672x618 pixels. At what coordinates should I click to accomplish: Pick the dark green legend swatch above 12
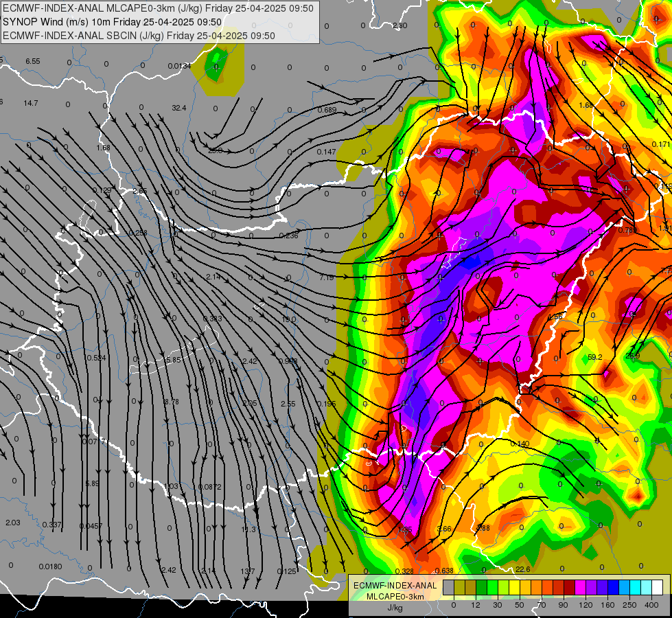click(482, 588)
